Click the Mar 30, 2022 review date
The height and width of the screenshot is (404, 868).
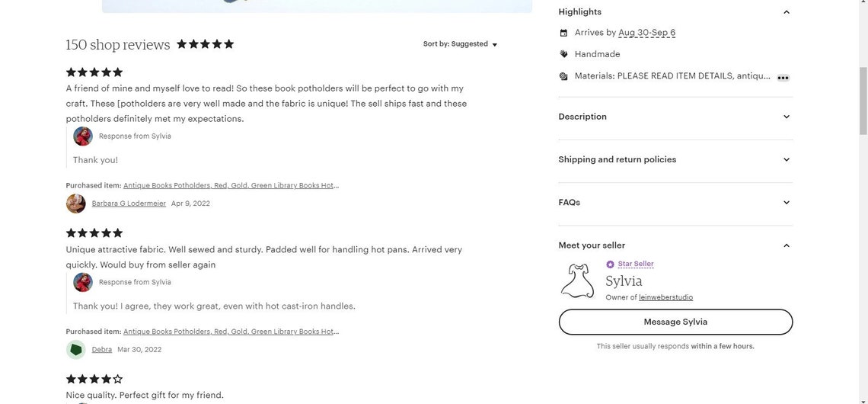[139, 350]
